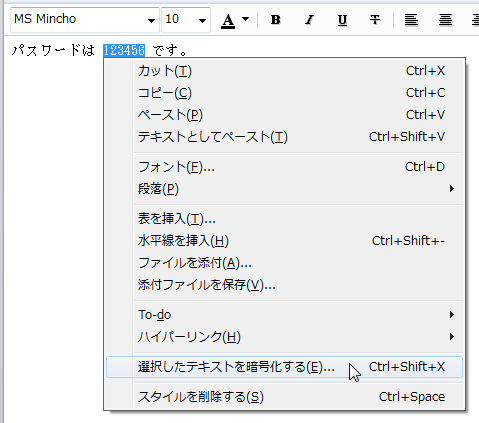Apply font color with the A icon
Image resolution: width=479 pixels, height=423 pixels.
pos(228,20)
